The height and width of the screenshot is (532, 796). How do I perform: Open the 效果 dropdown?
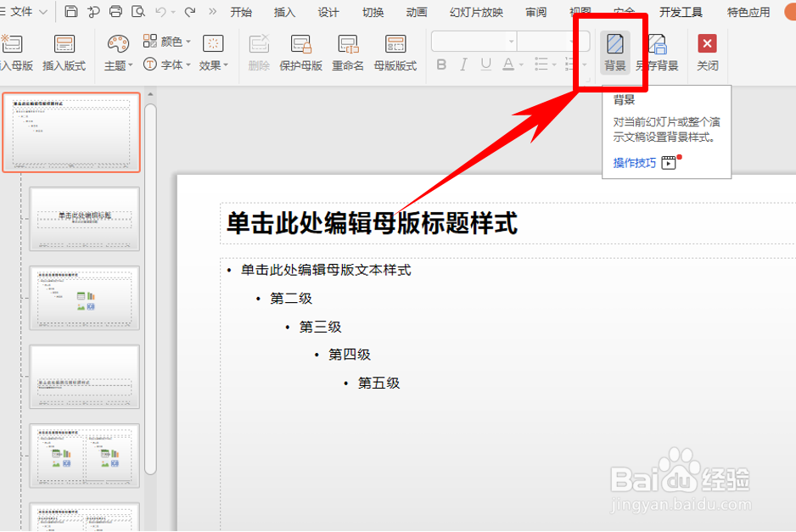click(x=213, y=53)
